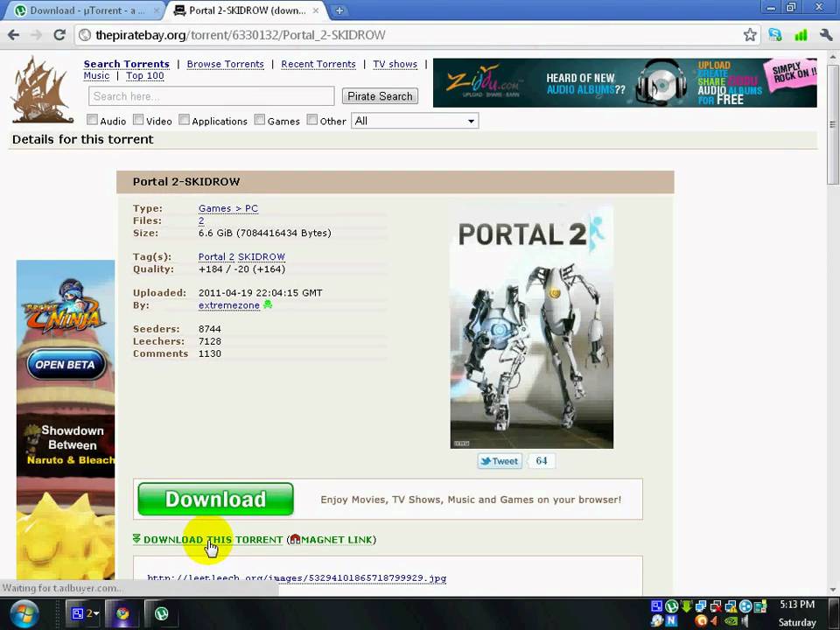Image resolution: width=840 pixels, height=630 pixels.
Task: Click the site info icon in address bar
Action: (85, 35)
